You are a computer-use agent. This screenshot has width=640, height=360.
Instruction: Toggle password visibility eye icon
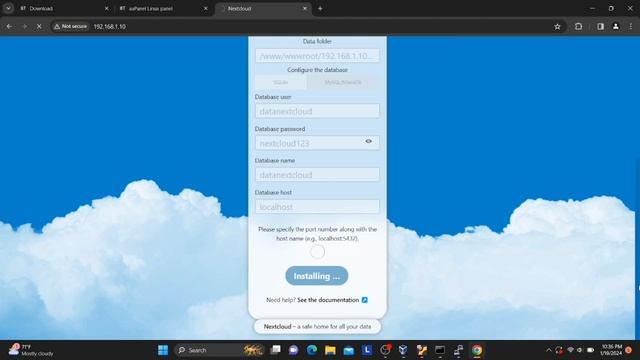click(x=368, y=141)
